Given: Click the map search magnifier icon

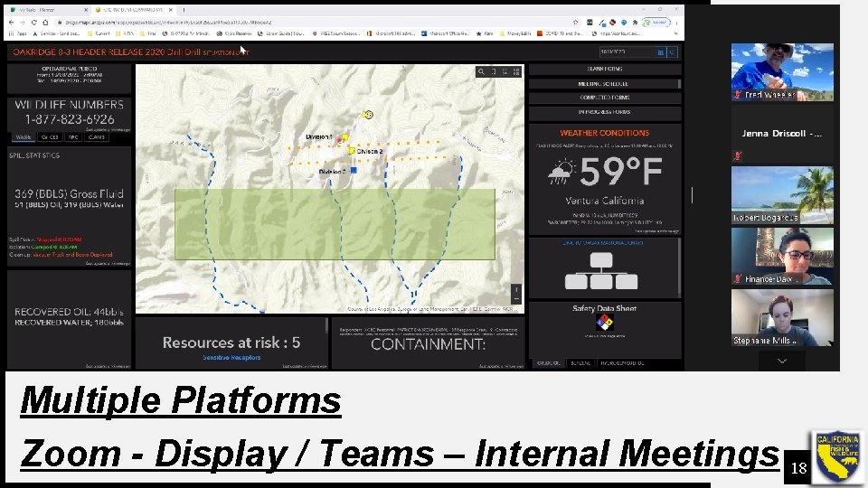Looking at the screenshot, I should coord(481,72).
